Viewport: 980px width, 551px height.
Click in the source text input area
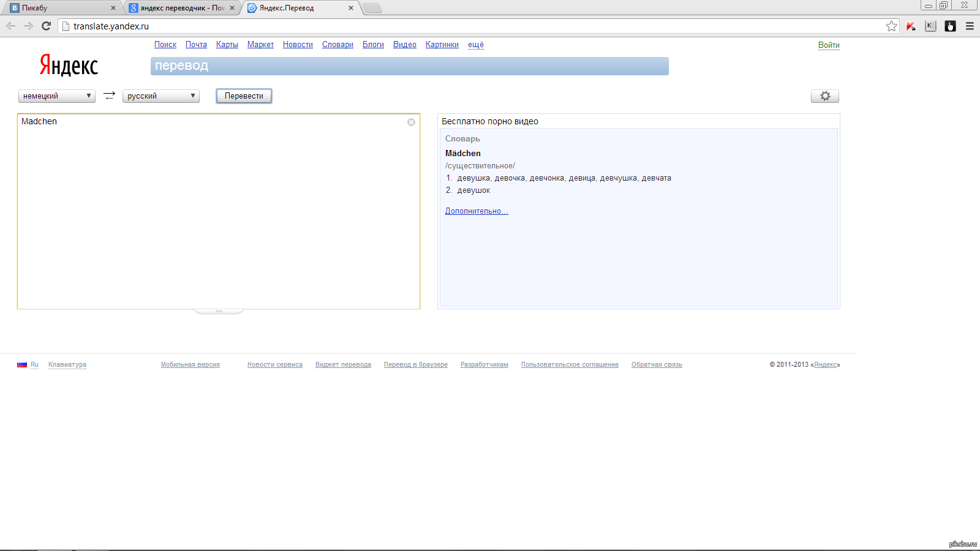[219, 211]
